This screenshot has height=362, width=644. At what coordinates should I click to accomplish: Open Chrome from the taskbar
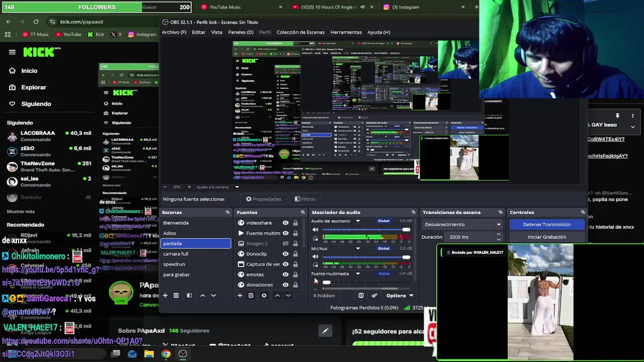(166, 354)
